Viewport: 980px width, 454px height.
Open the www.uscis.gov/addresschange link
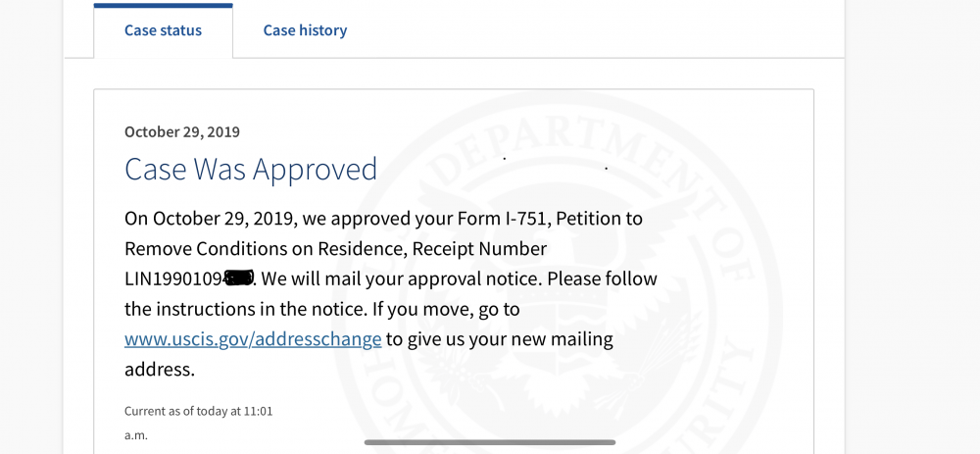pyautogui.click(x=253, y=339)
